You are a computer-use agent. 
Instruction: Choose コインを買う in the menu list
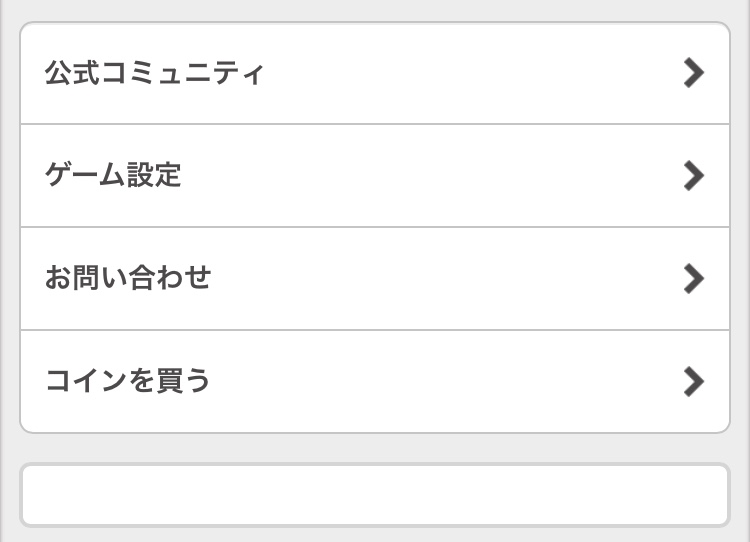[375, 381]
